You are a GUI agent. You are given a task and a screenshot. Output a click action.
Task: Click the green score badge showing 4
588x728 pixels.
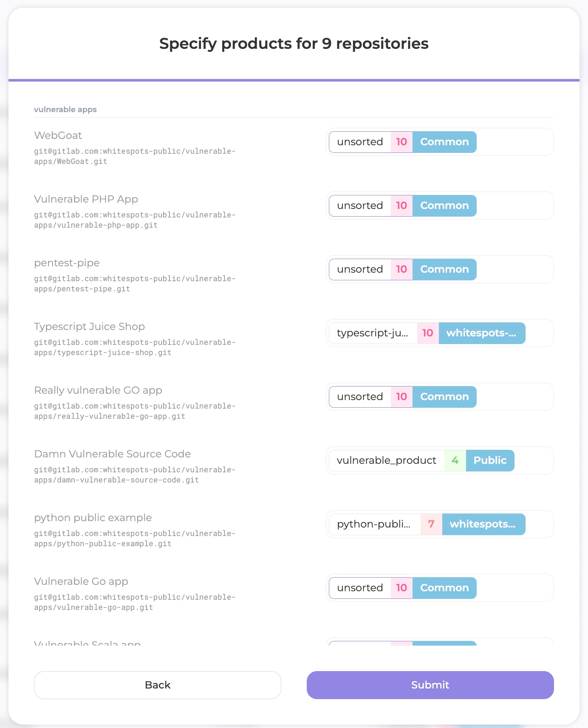(455, 460)
